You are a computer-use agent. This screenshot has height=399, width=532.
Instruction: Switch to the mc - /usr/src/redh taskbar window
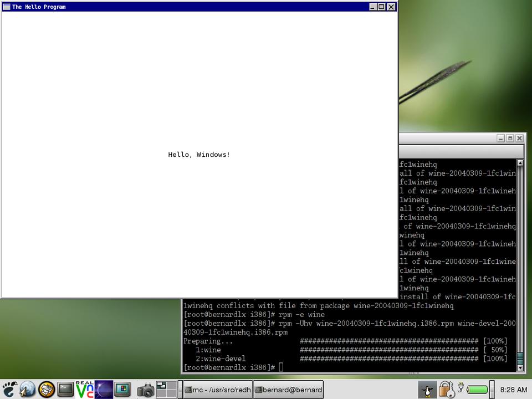(x=218, y=390)
